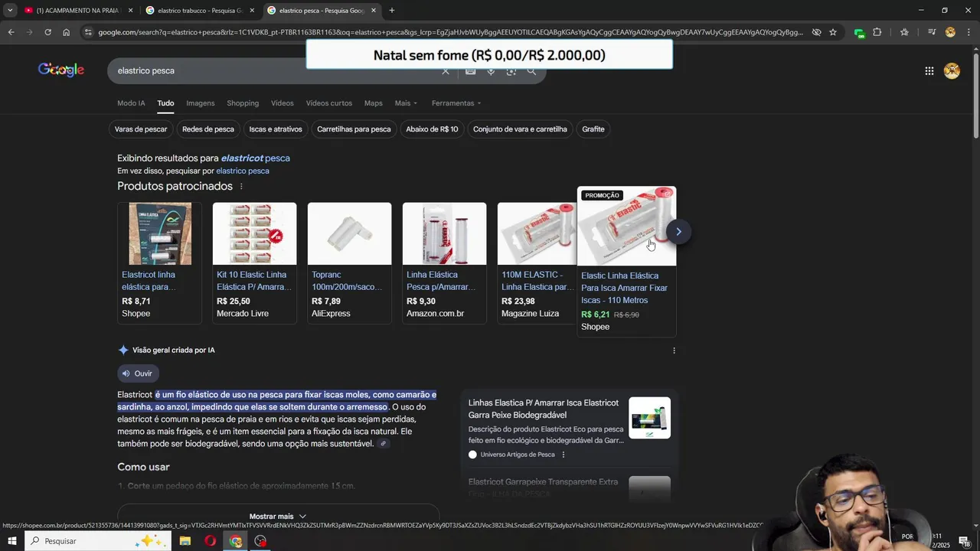Reload the current page
This screenshot has width=980, height=551.
click(x=47, y=32)
